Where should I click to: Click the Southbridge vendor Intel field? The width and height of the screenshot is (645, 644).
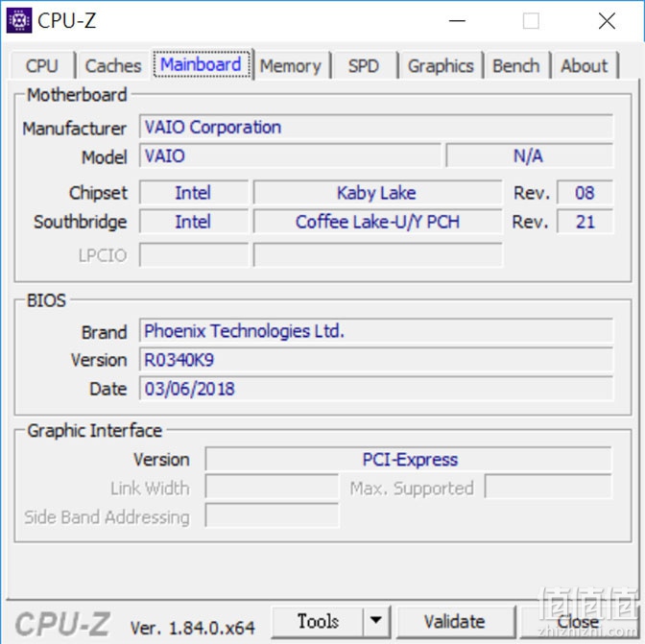[194, 222]
